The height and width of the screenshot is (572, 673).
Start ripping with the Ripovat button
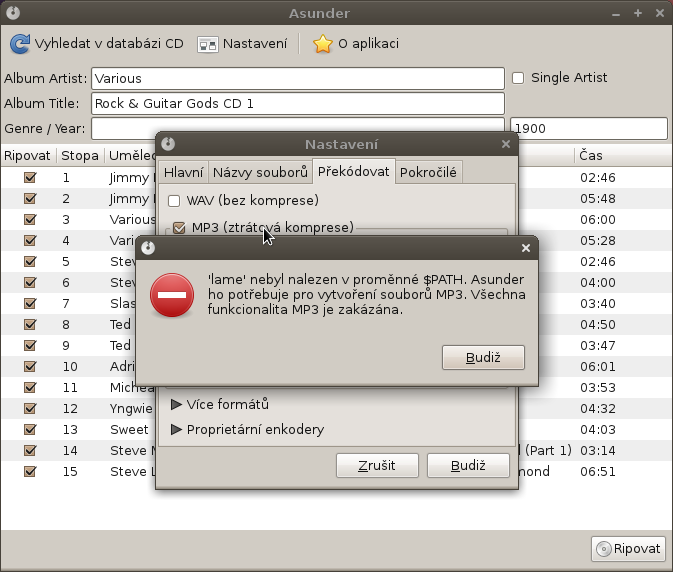(628, 549)
